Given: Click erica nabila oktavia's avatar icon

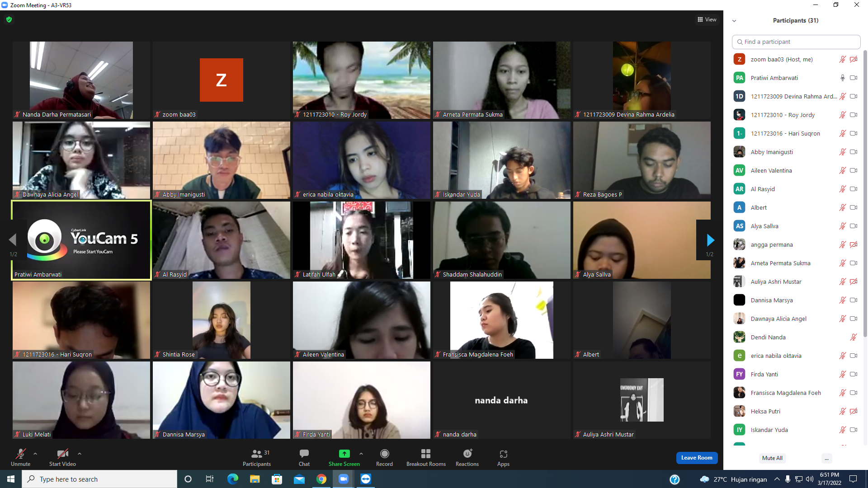Looking at the screenshot, I should point(739,356).
